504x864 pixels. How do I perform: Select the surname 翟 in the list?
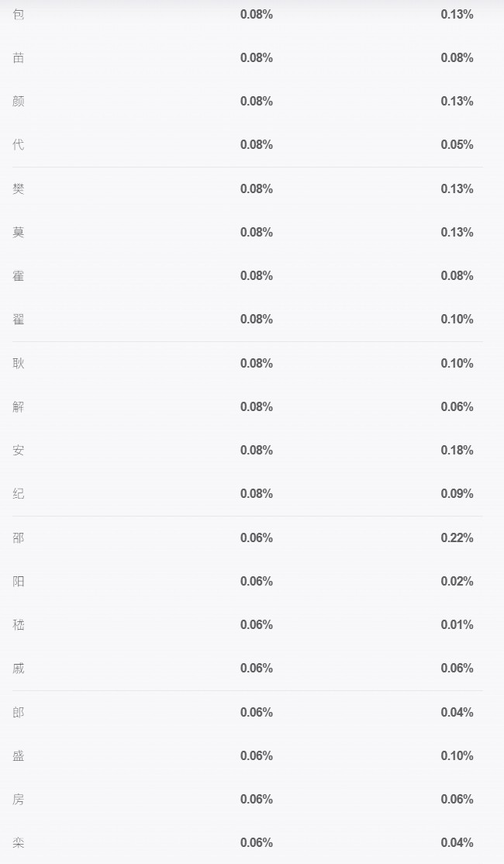(x=18, y=320)
